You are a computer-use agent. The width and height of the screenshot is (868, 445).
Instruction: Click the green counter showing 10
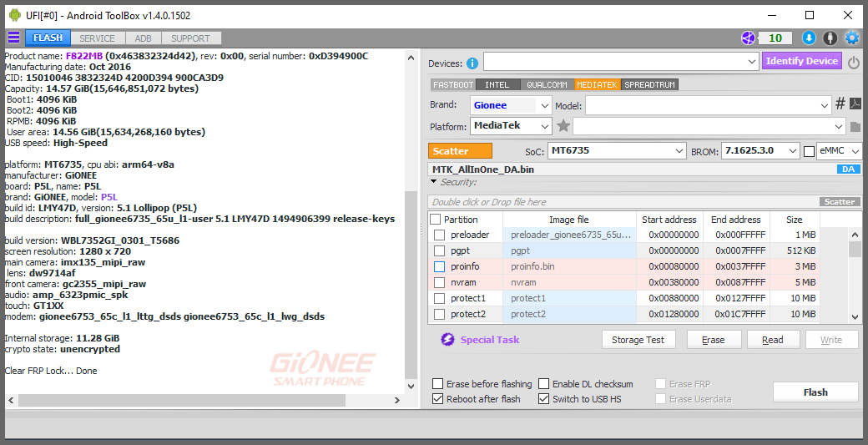775,38
